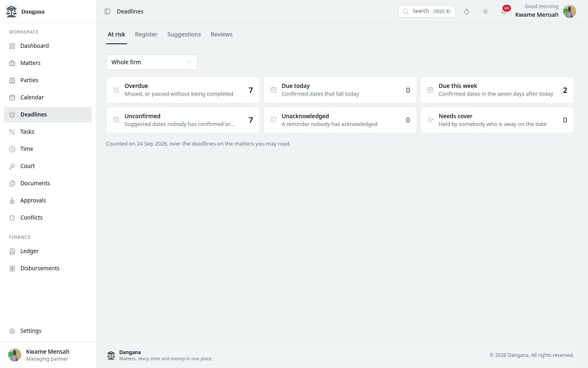The height and width of the screenshot is (368, 588).
Task: Click the 2026 Dangana copyright text
Action: click(x=532, y=355)
